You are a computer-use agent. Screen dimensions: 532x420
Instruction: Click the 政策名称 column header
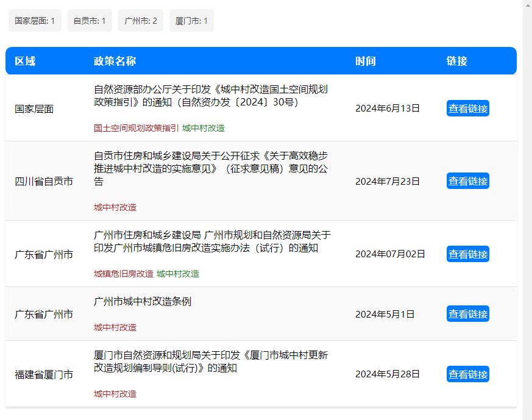(115, 61)
